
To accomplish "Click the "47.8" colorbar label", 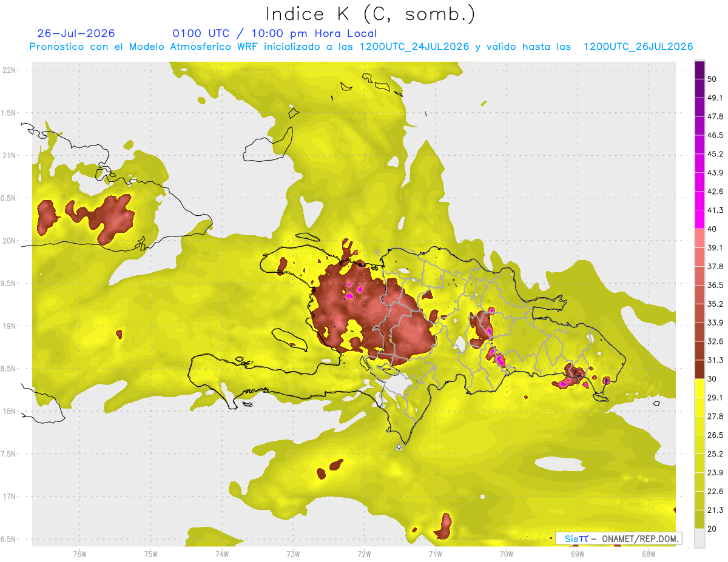I will pyautogui.click(x=715, y=117).
